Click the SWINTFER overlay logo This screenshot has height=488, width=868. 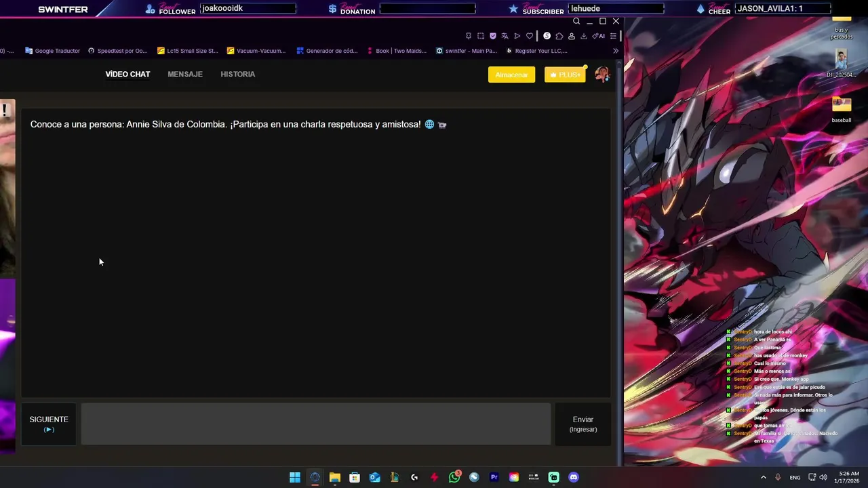63,9
